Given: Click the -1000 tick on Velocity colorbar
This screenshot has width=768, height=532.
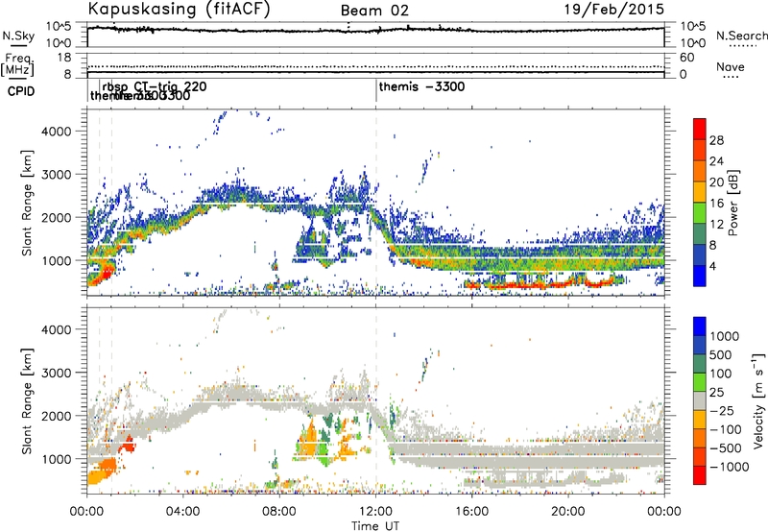Looking at the screenshot, I should tap(730, 467).
